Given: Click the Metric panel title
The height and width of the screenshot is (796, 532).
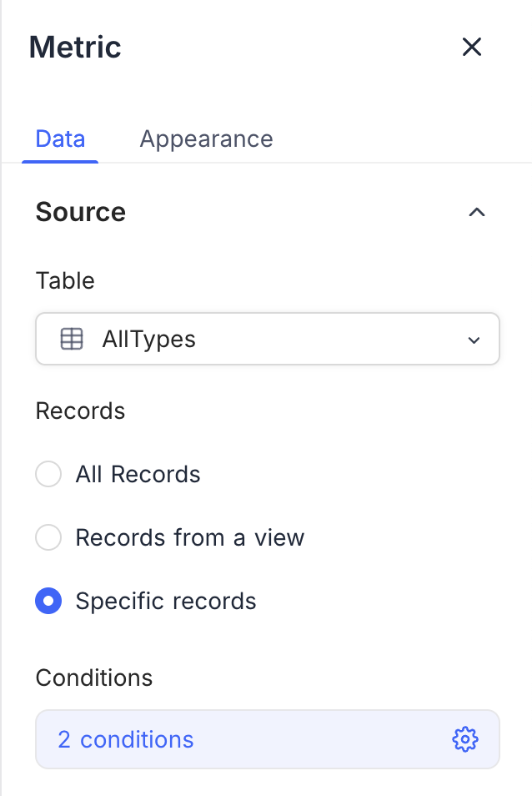Looking at the screenshot, I should pos(74,48).
